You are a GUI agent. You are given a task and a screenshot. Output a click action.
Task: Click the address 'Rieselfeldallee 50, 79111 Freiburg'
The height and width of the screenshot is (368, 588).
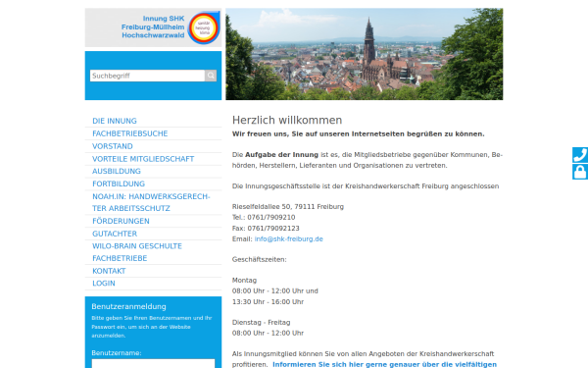[x=287, y=206]
